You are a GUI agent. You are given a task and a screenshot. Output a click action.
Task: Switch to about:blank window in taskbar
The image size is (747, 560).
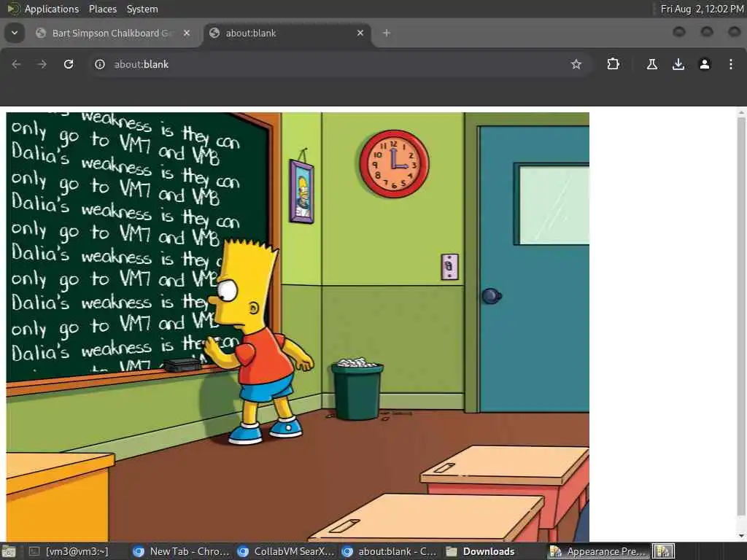(x=390, y=551)
